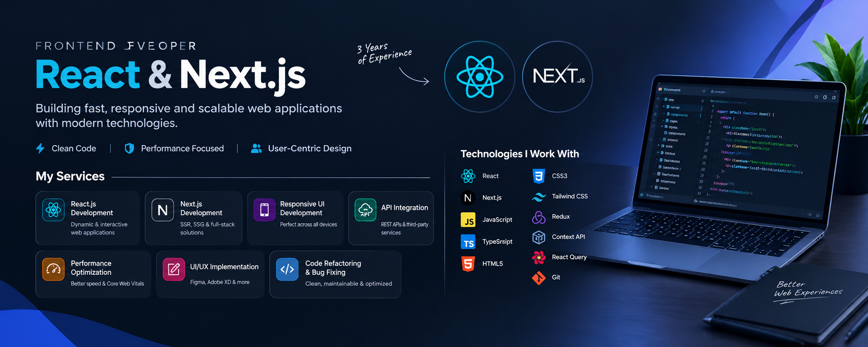This screenshot has width=868, height=347.
Task: Click the green cloud API Integration icon
Action: click(365, 210)
